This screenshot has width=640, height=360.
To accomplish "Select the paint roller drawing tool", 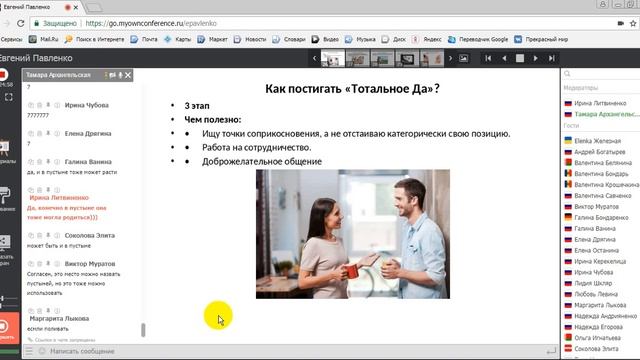I will pyautogui.click(x=5, y=196).
